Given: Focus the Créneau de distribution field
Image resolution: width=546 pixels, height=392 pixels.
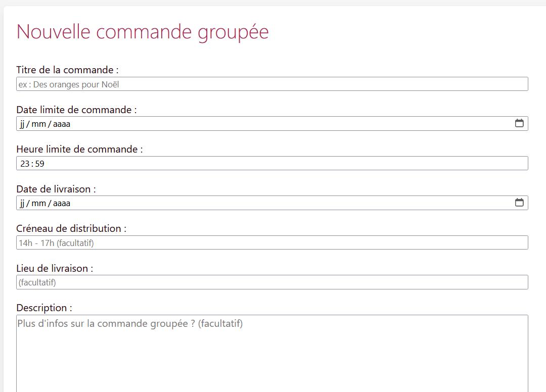Looking at the screenshot, I should (272, 242).
